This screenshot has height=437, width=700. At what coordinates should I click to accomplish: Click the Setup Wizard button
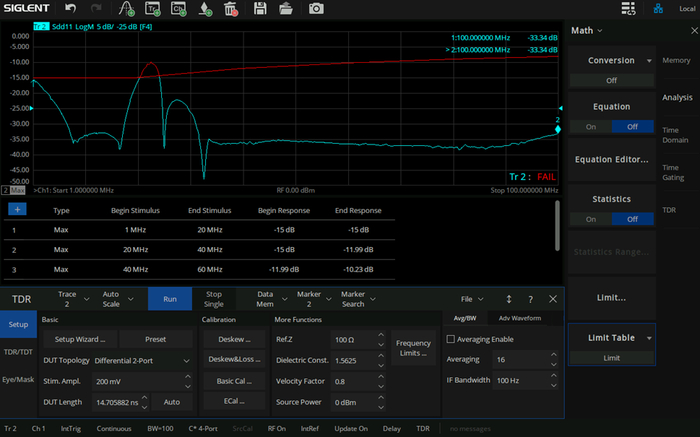(80, 339)
